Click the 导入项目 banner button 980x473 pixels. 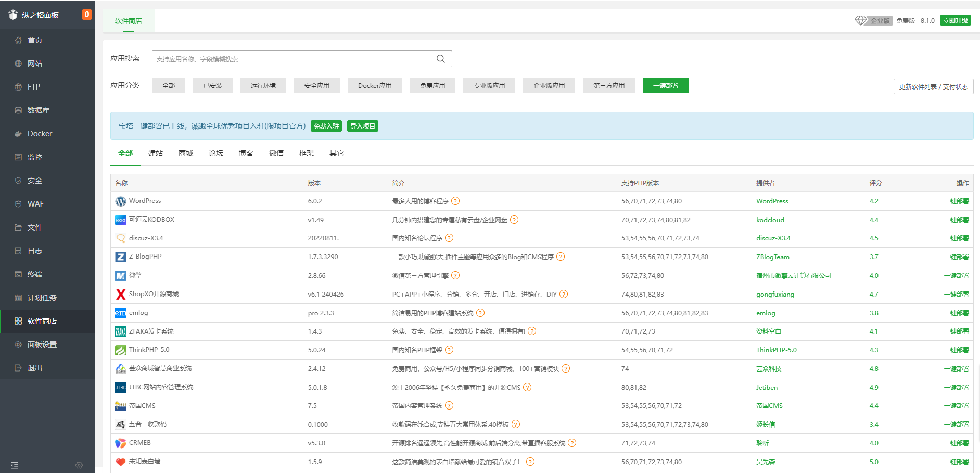tap(363, 126)
